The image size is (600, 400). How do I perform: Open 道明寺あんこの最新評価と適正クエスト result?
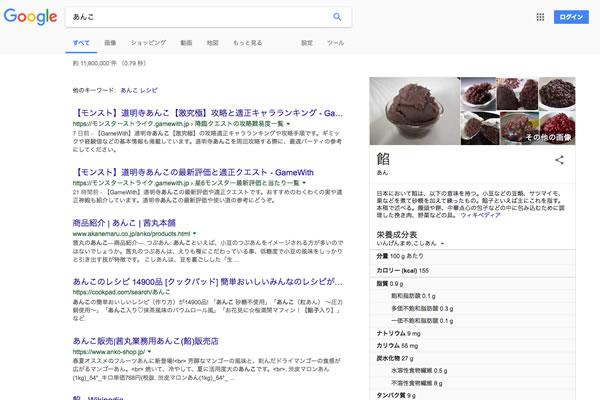pos(193,172)
